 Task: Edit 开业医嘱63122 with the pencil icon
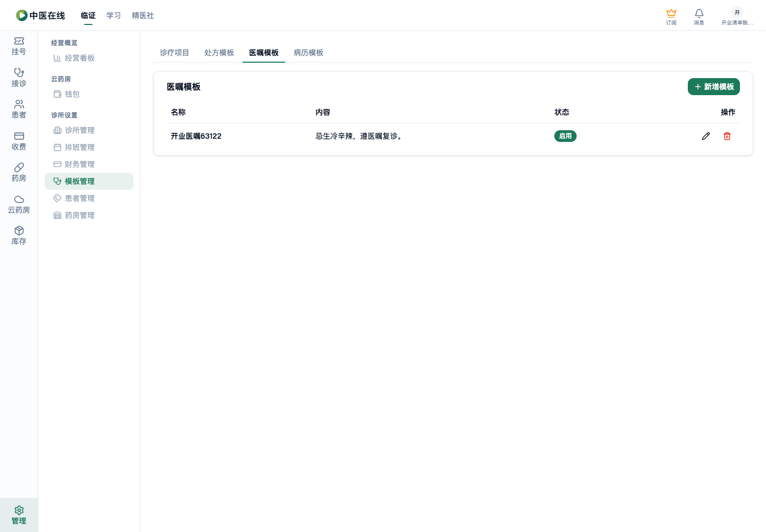706,136
